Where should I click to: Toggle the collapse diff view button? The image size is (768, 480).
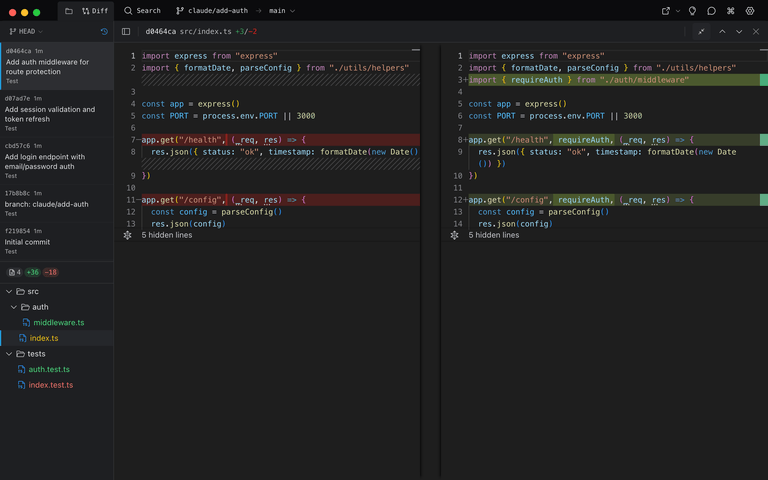point(701,31)
